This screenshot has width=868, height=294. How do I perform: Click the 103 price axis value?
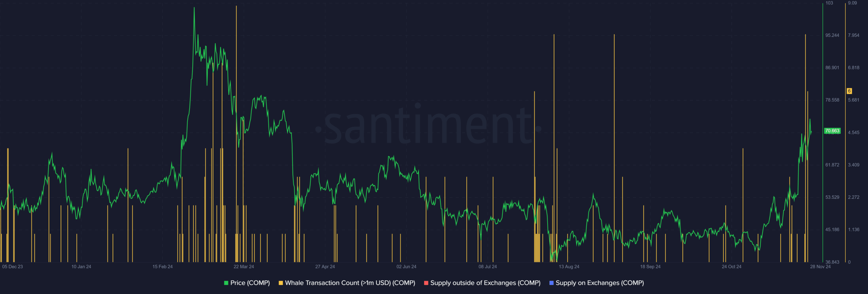829,3
